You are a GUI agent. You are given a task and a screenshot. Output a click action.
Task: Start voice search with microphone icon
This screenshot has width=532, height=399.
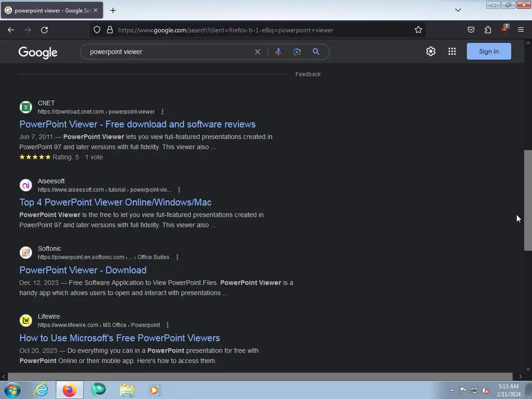pyautogui.click(x=278, y=52)
